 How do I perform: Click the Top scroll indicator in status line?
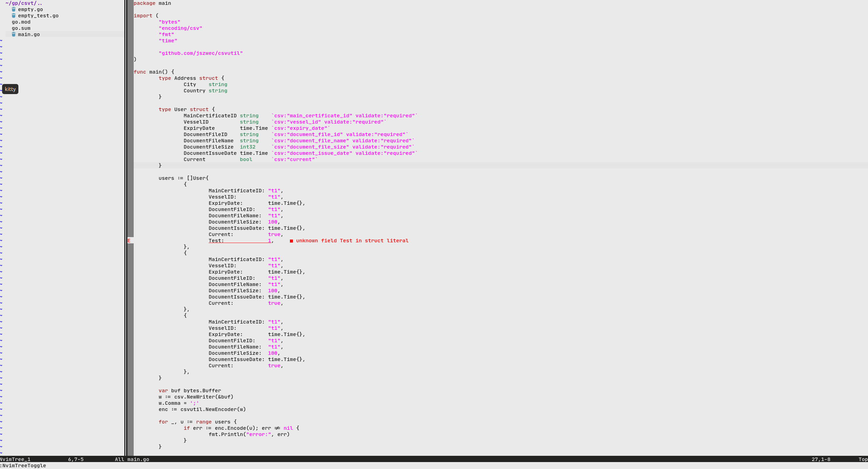(x=863, y=459)
